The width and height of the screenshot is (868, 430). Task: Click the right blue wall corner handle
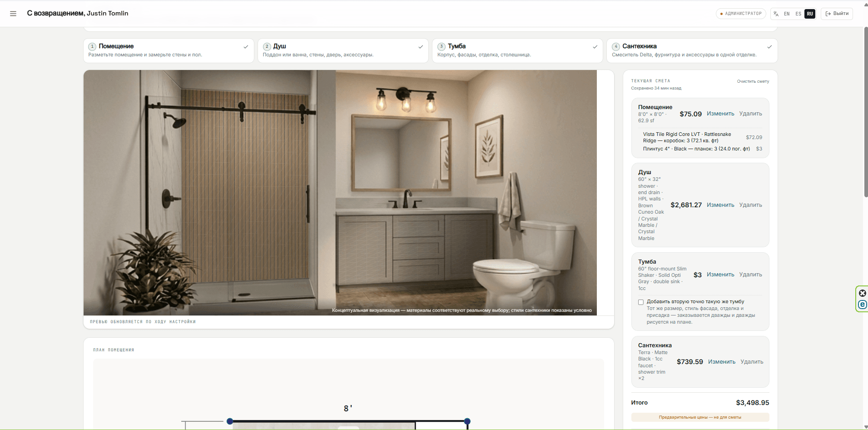467,421
